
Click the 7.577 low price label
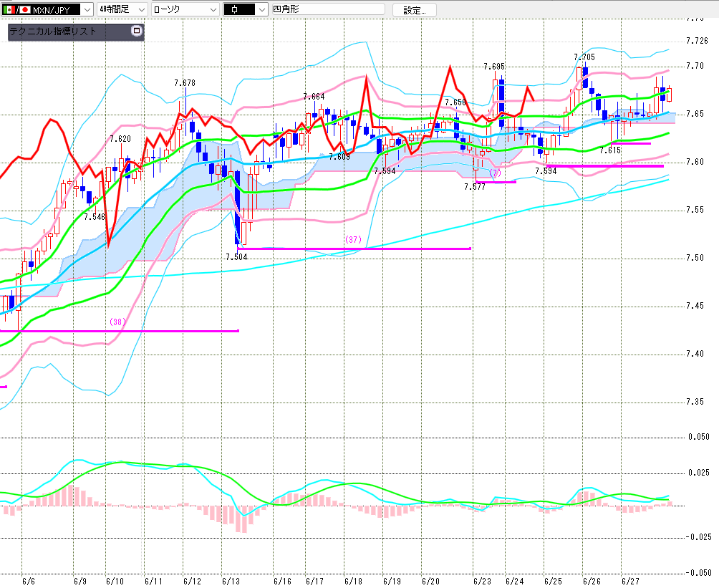[x=475, y=187]
